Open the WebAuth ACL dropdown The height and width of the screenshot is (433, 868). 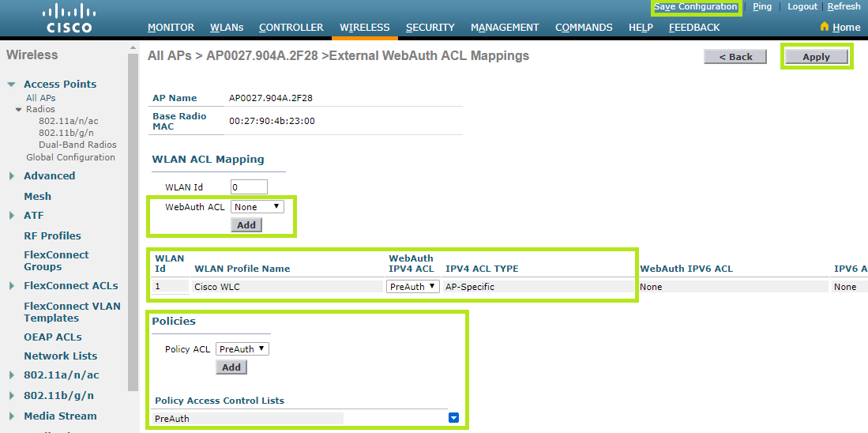pyautogui.click(x=257, y=207)
